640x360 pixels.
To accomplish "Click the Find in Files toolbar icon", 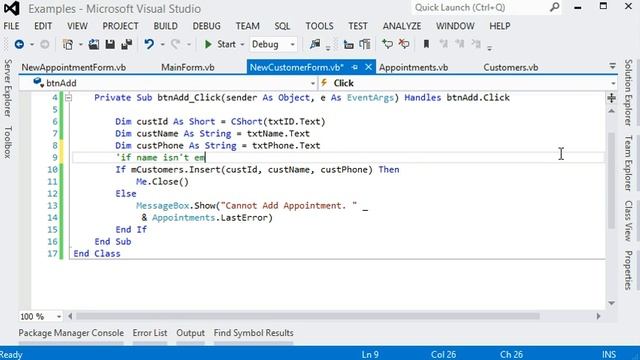I will coord(315,44).
